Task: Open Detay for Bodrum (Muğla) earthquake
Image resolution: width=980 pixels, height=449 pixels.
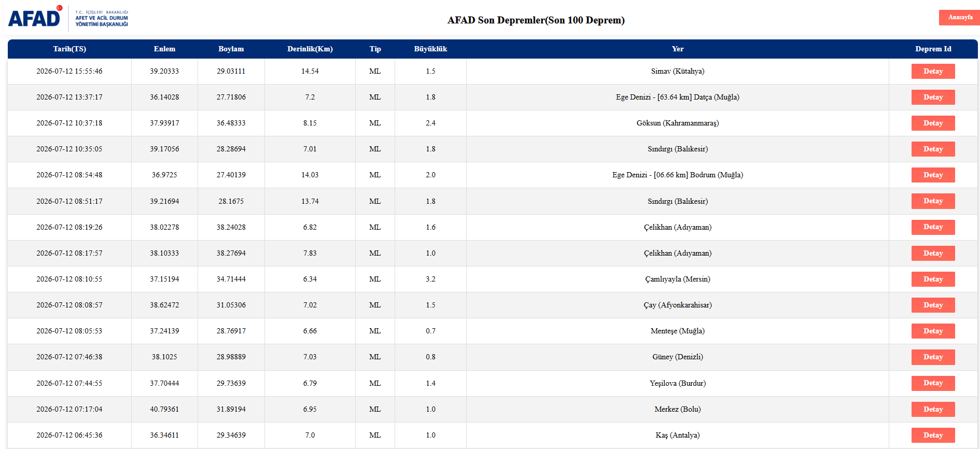Action: (933, 175)
